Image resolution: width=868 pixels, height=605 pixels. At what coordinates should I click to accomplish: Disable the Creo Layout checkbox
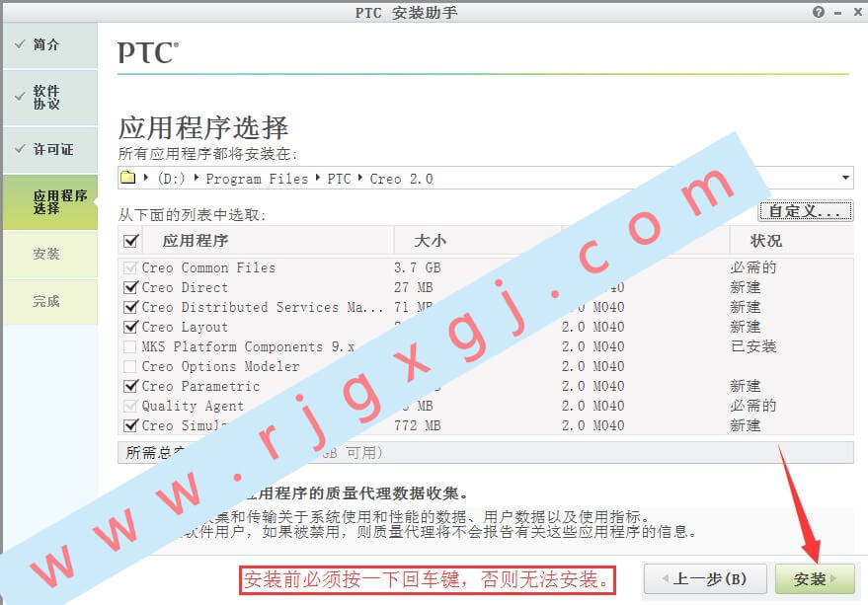click(130, 327)
